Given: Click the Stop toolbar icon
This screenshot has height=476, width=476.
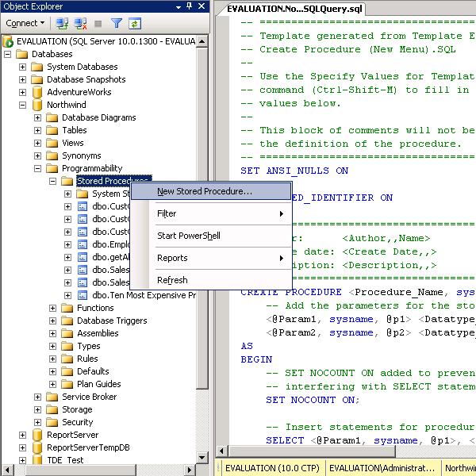Looking at the screenshot, I should [98, 24].
